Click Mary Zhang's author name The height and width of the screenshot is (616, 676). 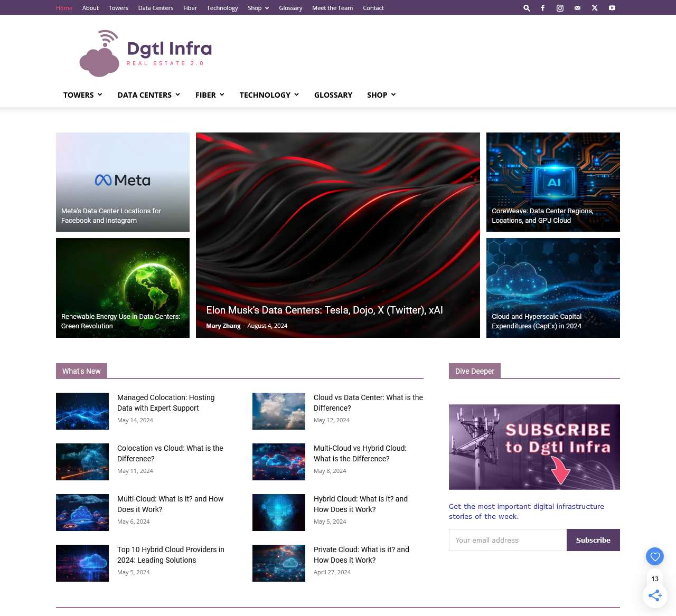(x=223, y=326)
